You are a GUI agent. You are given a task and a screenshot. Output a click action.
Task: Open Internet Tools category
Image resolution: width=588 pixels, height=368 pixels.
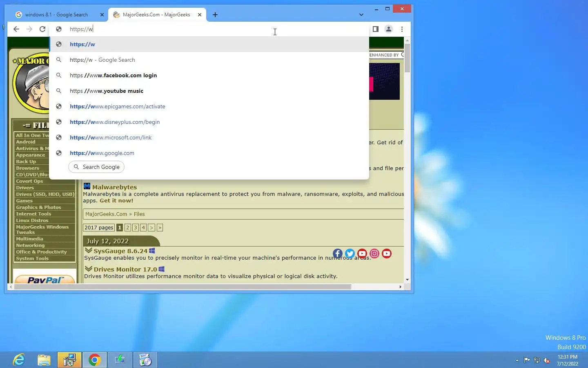33,214
